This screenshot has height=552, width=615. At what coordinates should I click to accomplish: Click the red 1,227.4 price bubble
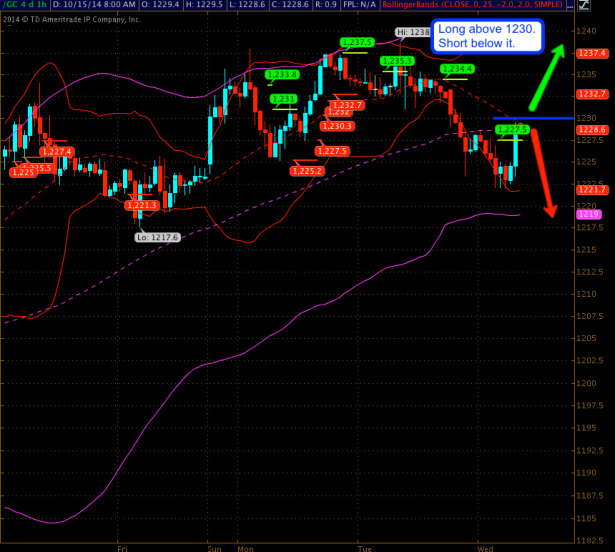pyautogui.click(x=56, y=151)
